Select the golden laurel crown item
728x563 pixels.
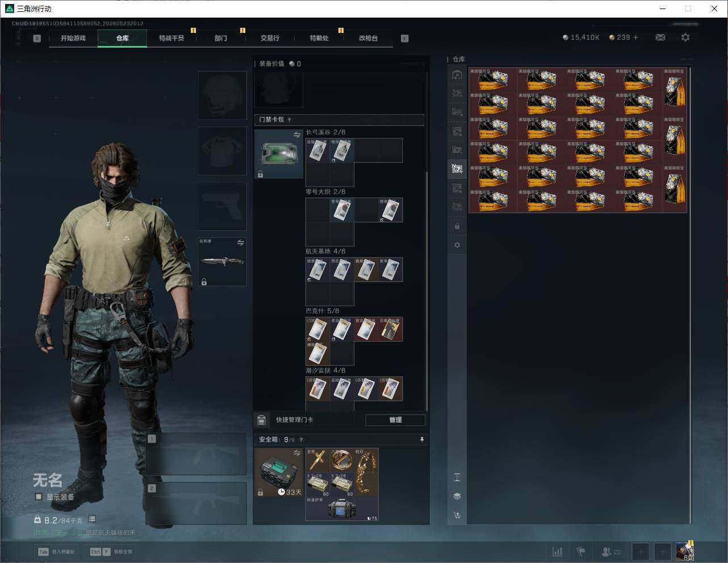366,472
